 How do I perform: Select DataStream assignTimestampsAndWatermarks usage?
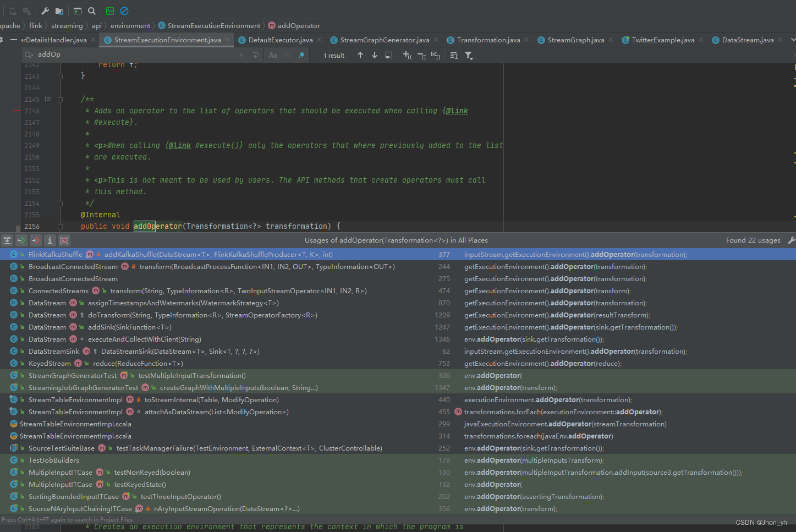coord(398,303)
